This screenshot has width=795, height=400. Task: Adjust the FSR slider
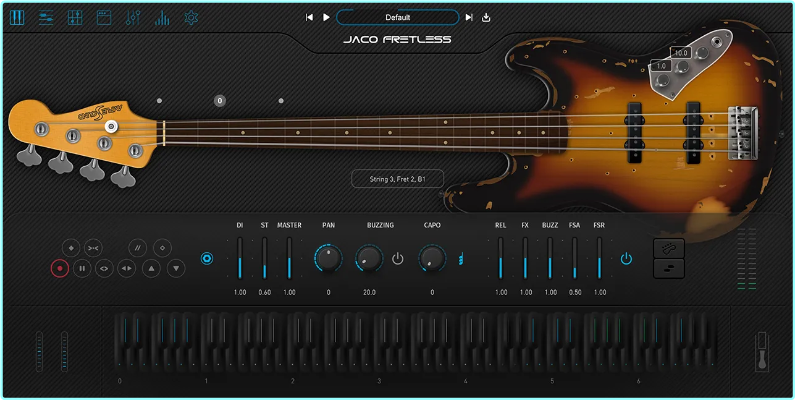(x=599, y=258)
